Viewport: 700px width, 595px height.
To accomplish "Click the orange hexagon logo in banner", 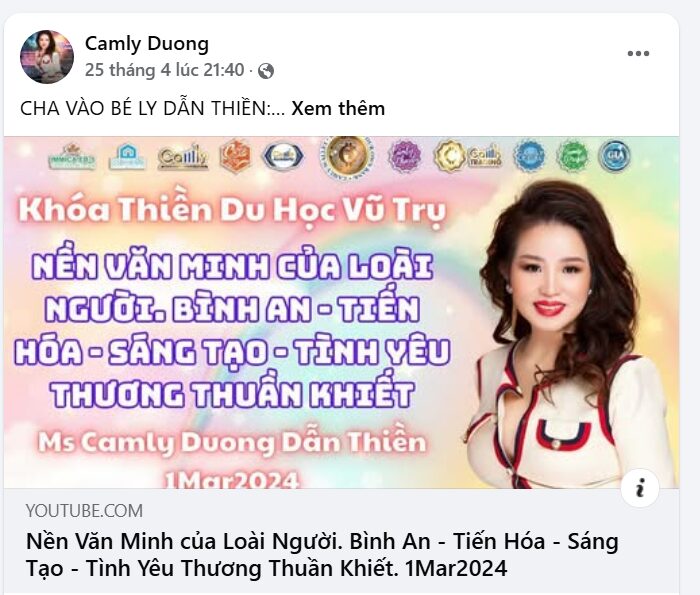I will tap(235, 157).
